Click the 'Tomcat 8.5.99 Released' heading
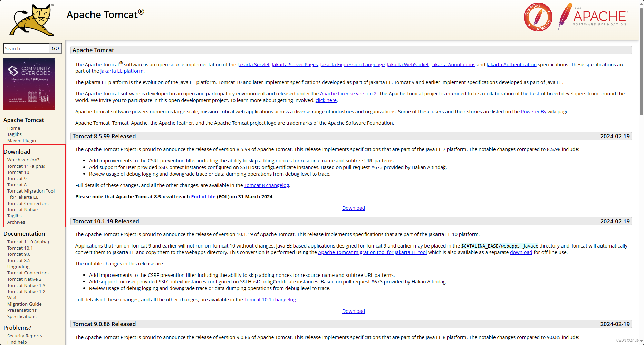Screen dimensions: 644x345 pos(104,136)
